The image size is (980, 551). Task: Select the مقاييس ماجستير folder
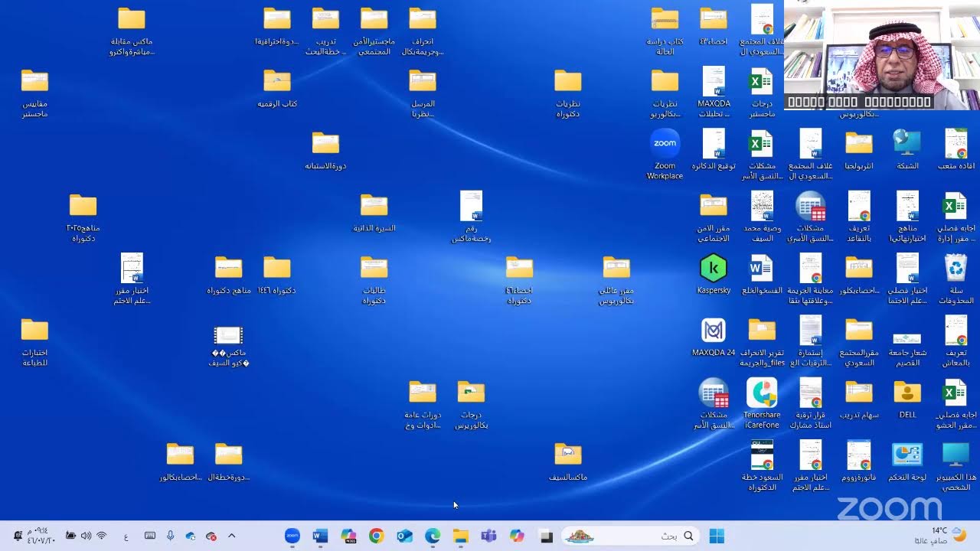[x=34, y=93]
